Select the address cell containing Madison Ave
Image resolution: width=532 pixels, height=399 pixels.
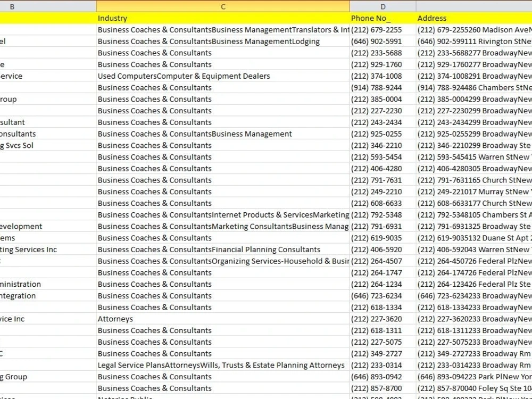pos(473,30)
